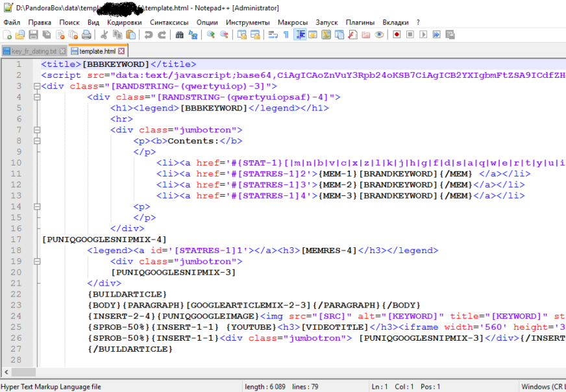Open the Вид menu
Viewport: 566px width, 392px height.
click(93, 22)
